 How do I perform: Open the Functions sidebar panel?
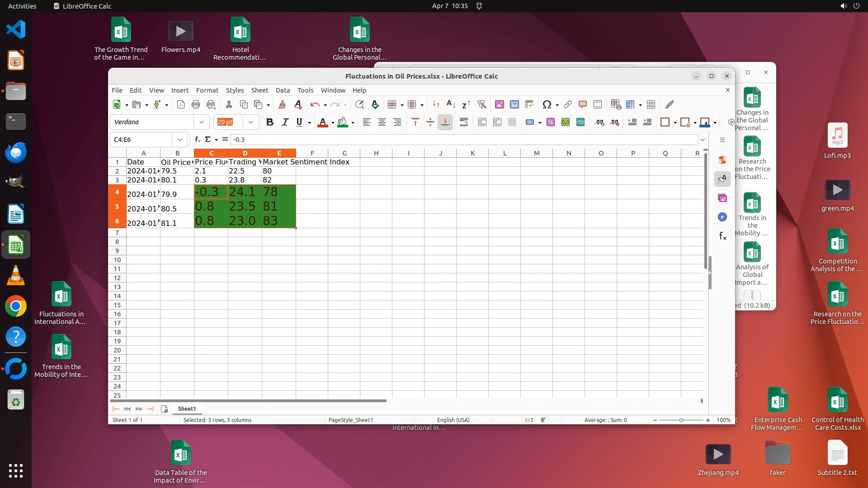point(722,236)
